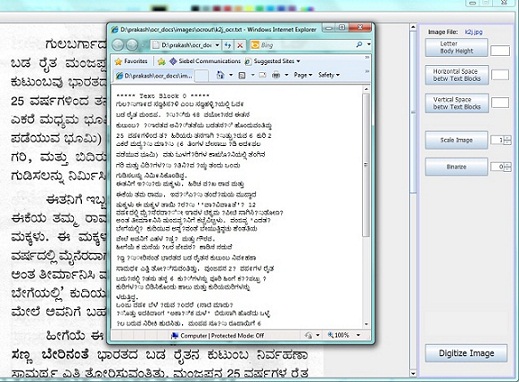Open the Safety menu

pos(329,75)
